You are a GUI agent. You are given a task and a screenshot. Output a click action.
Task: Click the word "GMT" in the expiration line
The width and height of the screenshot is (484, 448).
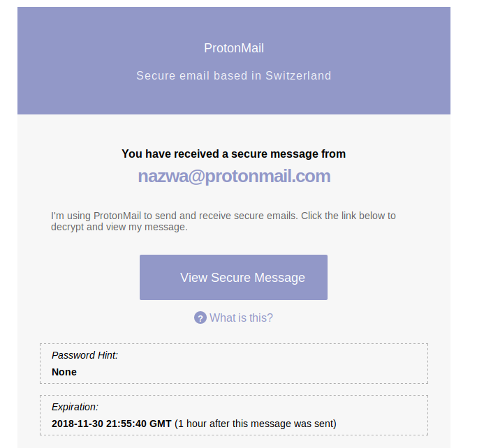tap(160, 424)
